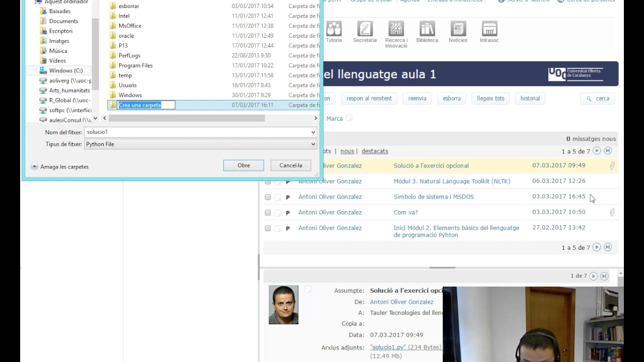The width and height of the screenshot is (644, 362).
Task: Toggle the Marca checkbox
Action: (x=349, y=118)
